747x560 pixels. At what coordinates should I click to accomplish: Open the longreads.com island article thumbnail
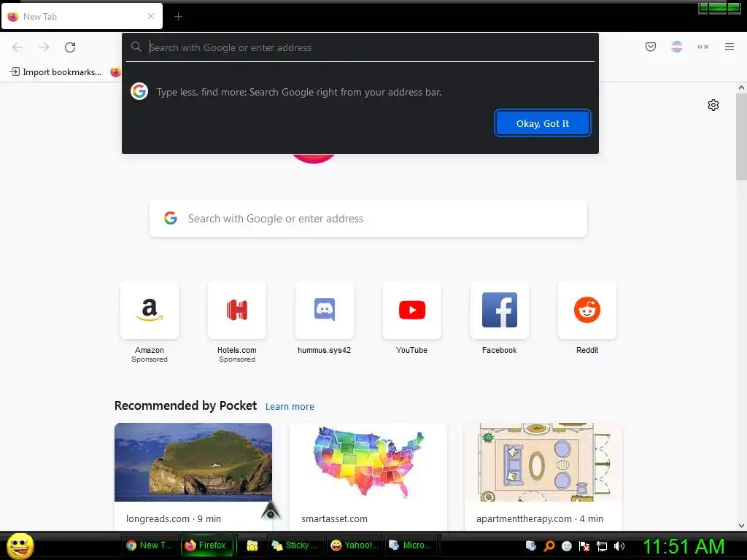pyautogui.click(x=193, y=462)
